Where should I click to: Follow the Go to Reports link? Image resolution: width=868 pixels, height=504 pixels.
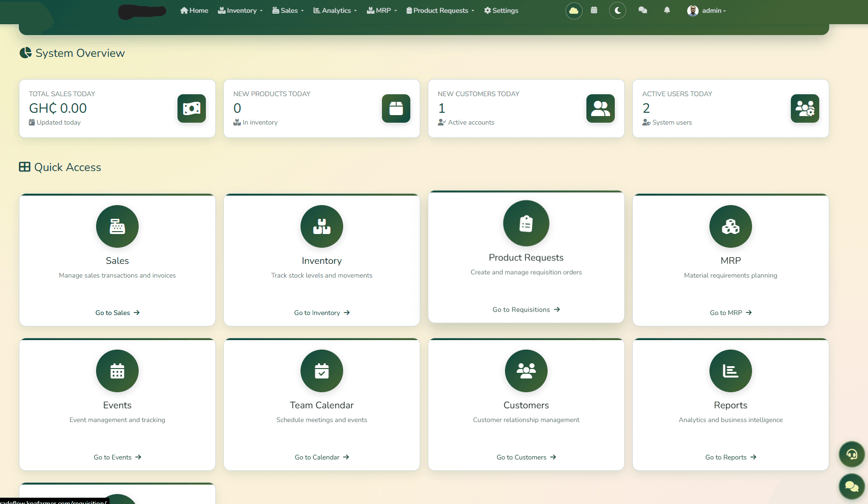click(x=731, y=457)
